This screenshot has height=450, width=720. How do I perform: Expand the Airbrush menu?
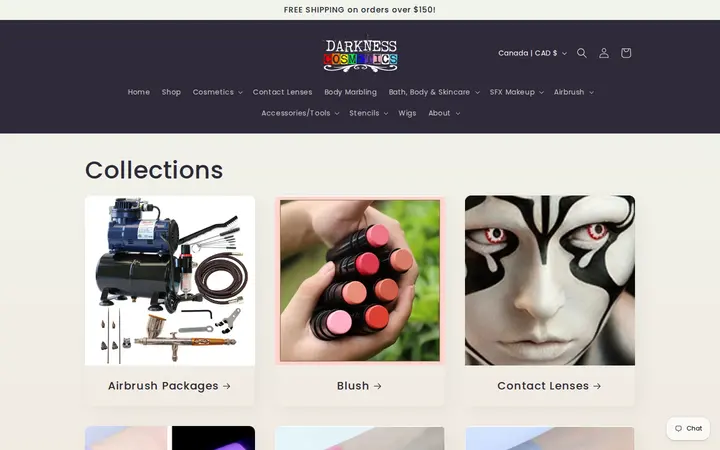[574, 92]
